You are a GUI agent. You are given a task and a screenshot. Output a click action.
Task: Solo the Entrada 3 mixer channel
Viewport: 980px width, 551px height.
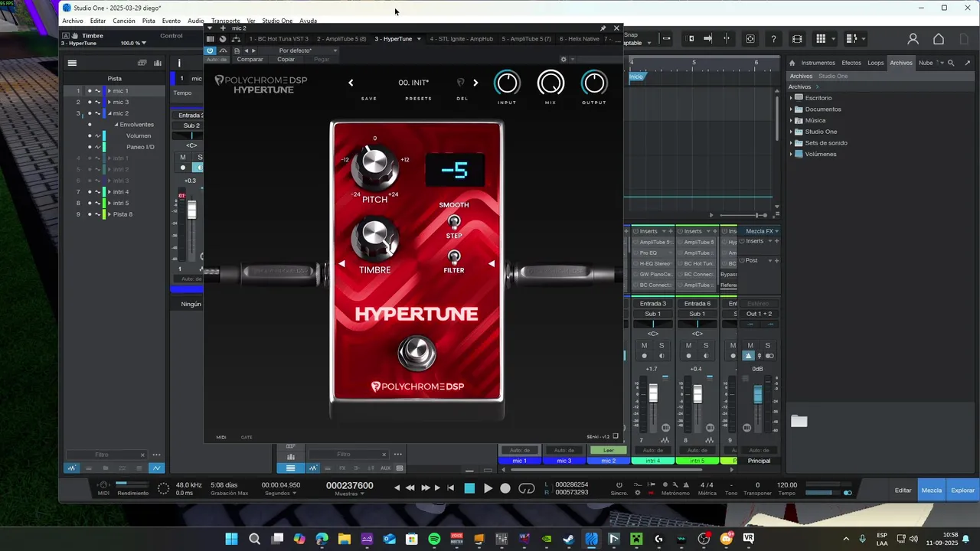coord(661,346)
